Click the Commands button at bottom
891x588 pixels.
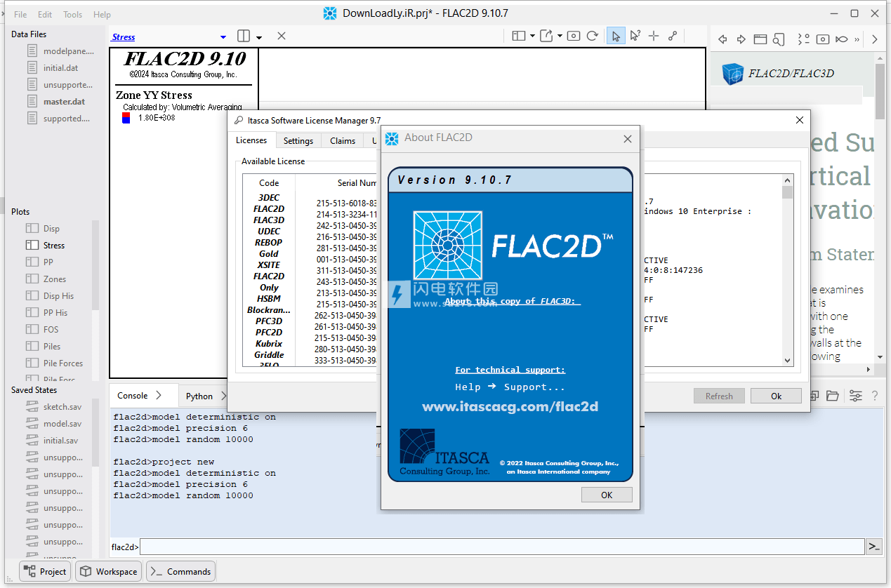point(180,571)
